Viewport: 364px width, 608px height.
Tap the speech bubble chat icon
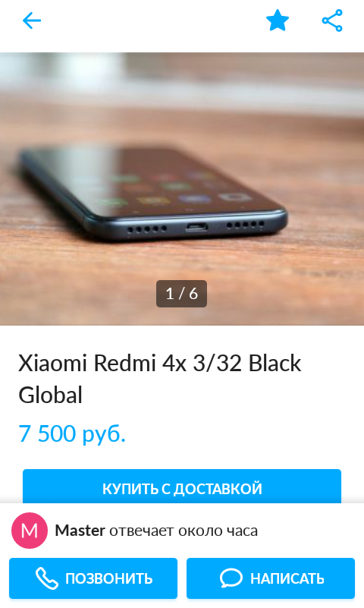click(x=231, y=578)
